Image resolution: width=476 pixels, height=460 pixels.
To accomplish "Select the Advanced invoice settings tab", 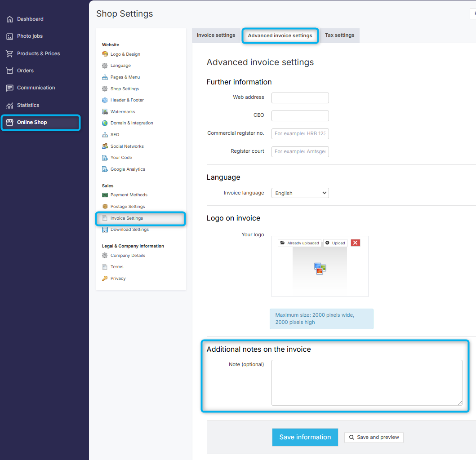I will pos(280,35).
